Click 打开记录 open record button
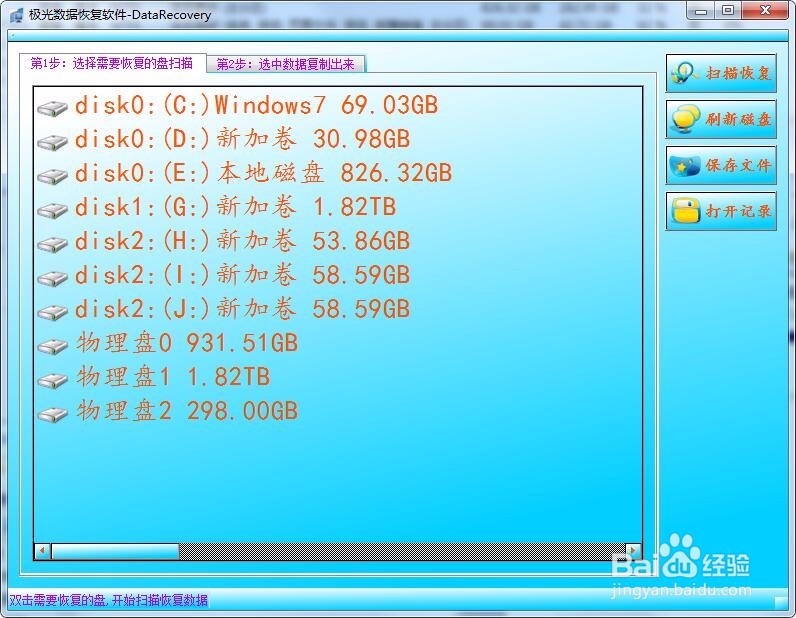The height and width of the screenshot is (618, 796). pyautogui.click(x=721, y=211)
